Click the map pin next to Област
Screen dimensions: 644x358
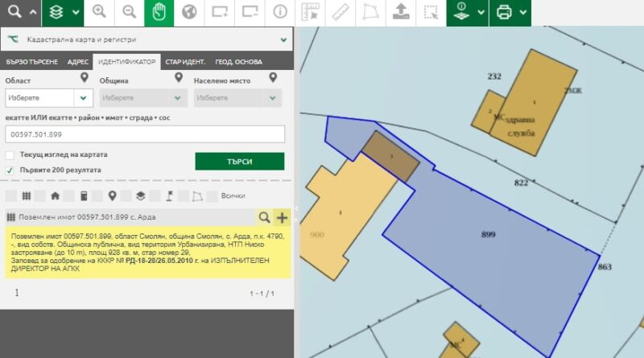85,77
